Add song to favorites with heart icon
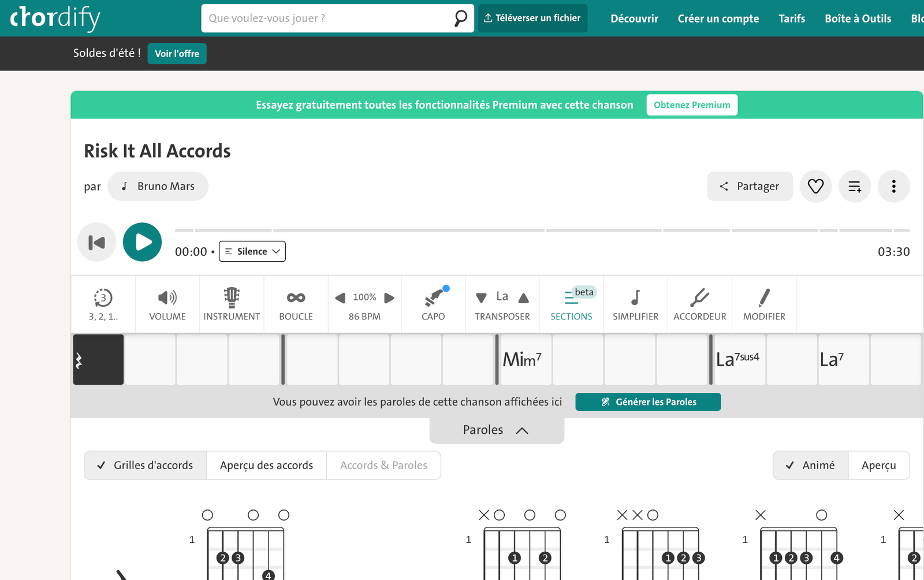This screenshot has height=580, width=924. coord(815,186)
